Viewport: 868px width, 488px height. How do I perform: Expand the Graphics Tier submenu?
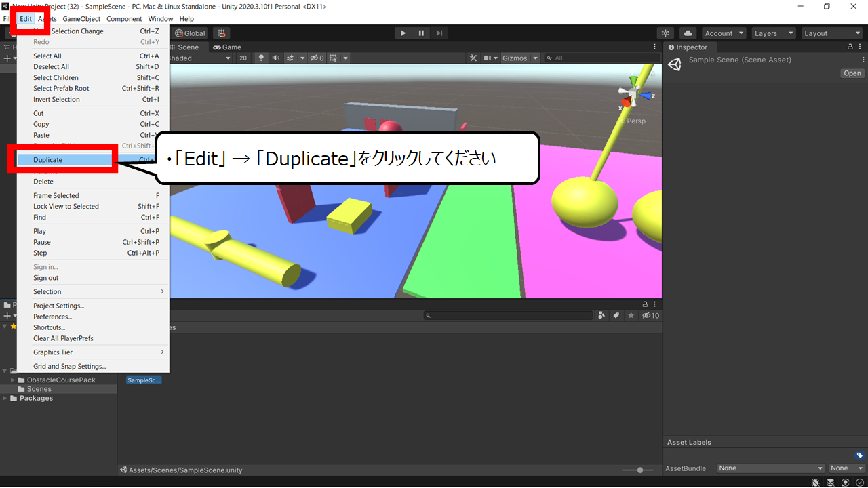click(x=93, y=352)
